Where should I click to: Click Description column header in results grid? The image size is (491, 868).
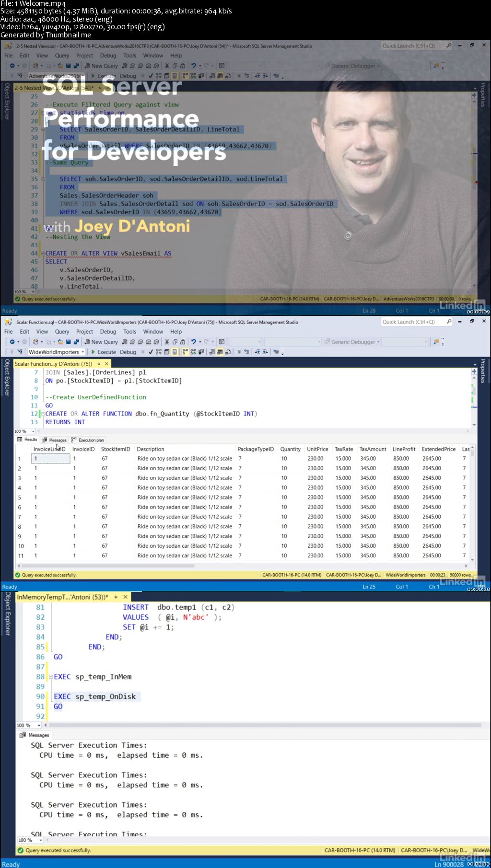click(x=151, y=449)
